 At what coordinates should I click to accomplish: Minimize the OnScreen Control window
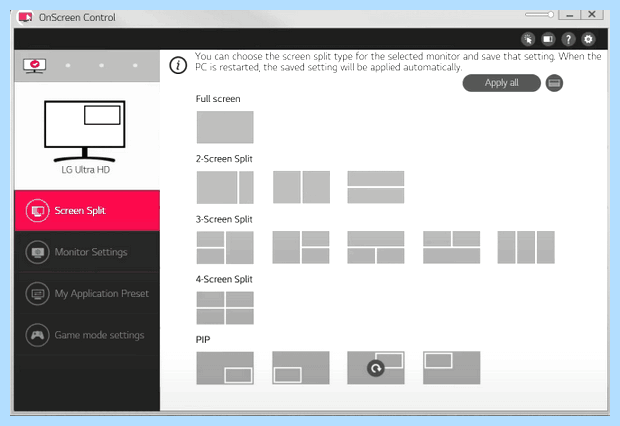569,15
